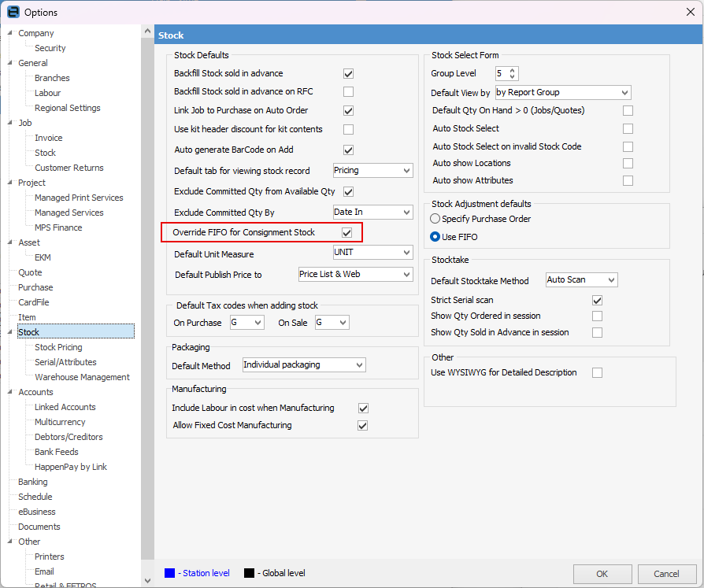This screenshot has width=704, height=588.
Task: Click the blue Station level color square
Action: pyautogui.click(x=170, y=573)
